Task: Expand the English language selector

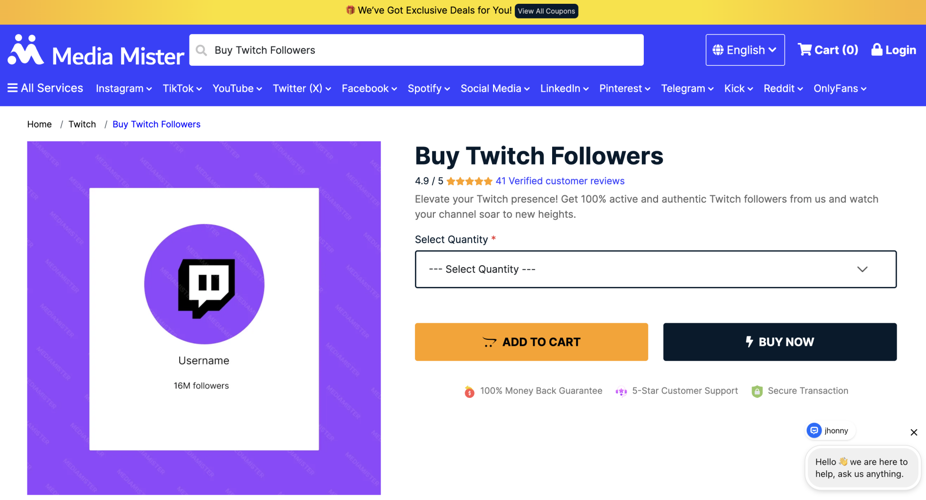Action: (745, 50)
